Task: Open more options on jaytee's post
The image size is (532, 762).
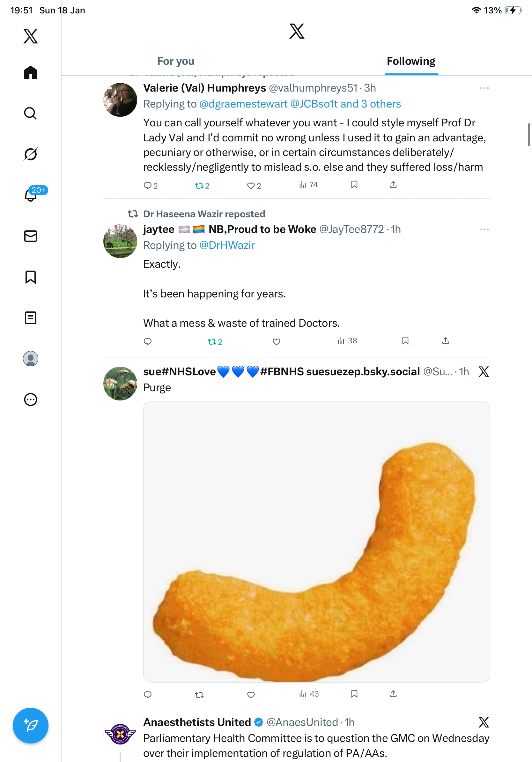Action: 484,229
